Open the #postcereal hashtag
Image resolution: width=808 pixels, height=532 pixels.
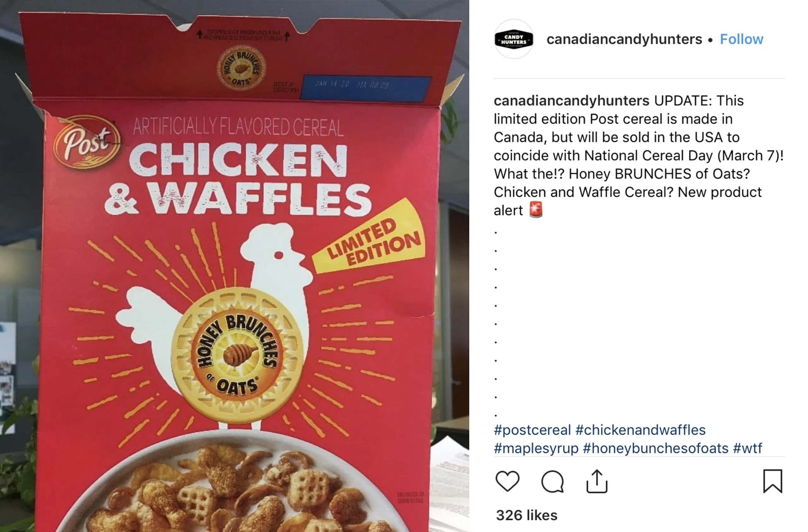(532, 430)
